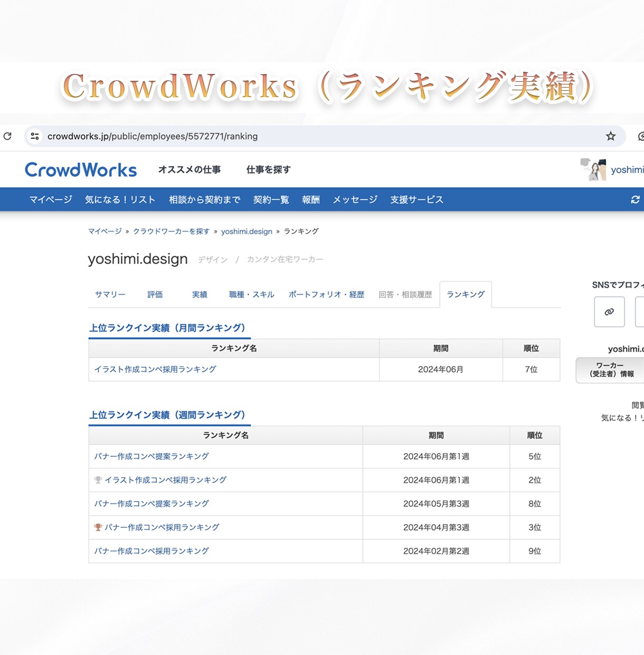The height and width of the screenshot is (655, 644).
Task: Switch to the 職種・スキル tab
Action: coord(252,295)
